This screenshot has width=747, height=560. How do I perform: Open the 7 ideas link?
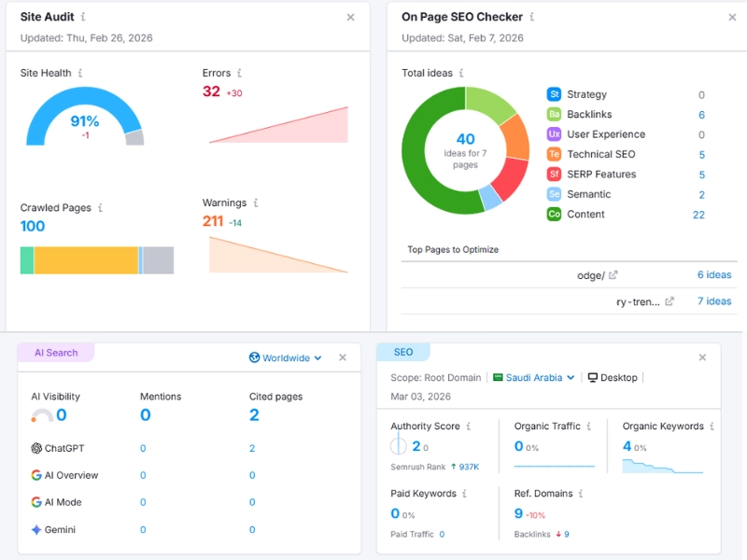click(x=713, y=301)
